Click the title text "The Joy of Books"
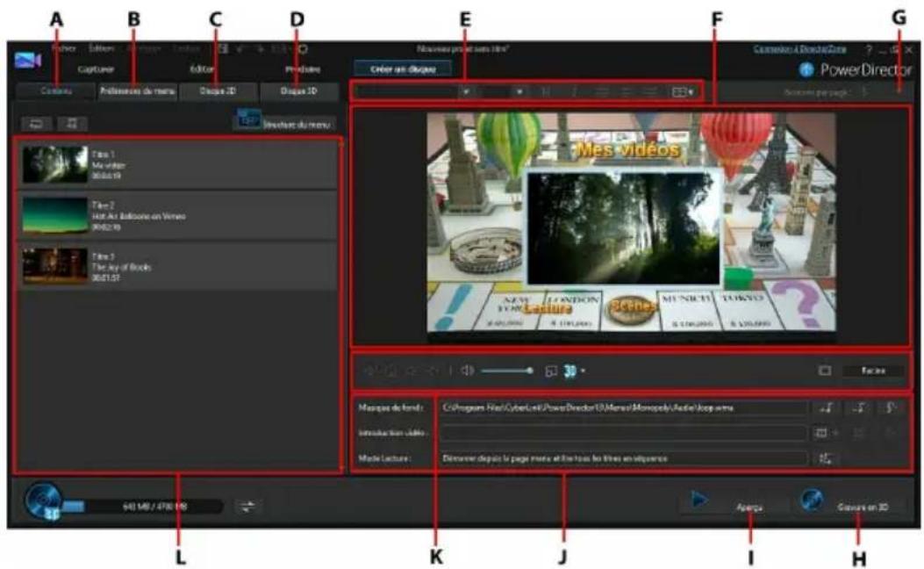924x569 pixels. pos(121,267)
